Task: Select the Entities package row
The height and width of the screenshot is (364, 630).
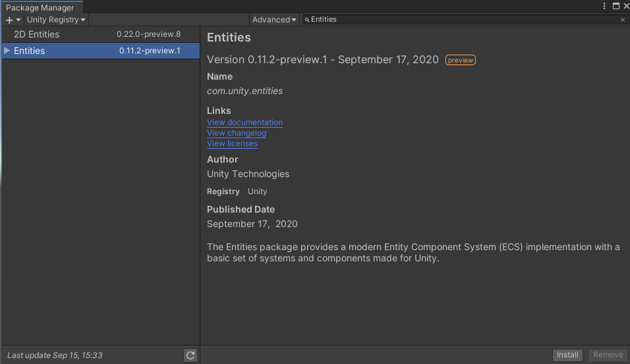Action: 100,51
